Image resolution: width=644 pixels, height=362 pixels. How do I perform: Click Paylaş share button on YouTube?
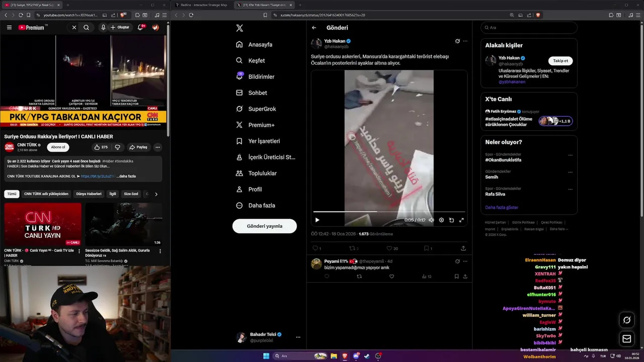pos(138,147)
